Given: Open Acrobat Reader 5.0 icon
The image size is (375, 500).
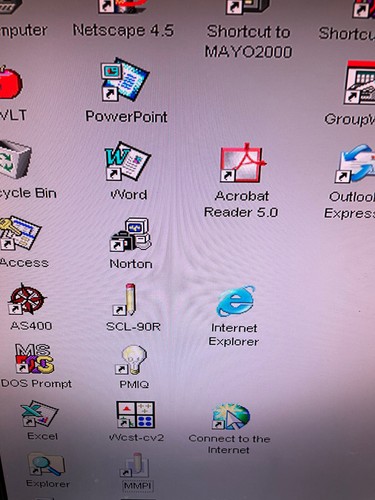Looking at the screenshot, I should coord(243,163).
